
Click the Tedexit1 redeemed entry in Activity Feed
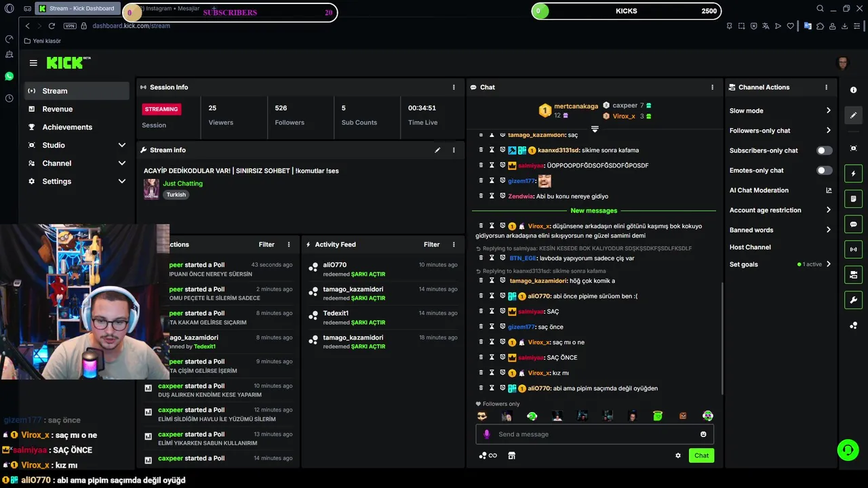[x=382, y=318]
